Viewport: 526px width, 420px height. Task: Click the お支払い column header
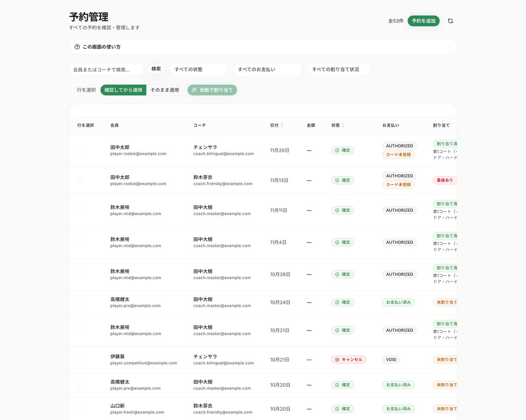coord(391,125)
